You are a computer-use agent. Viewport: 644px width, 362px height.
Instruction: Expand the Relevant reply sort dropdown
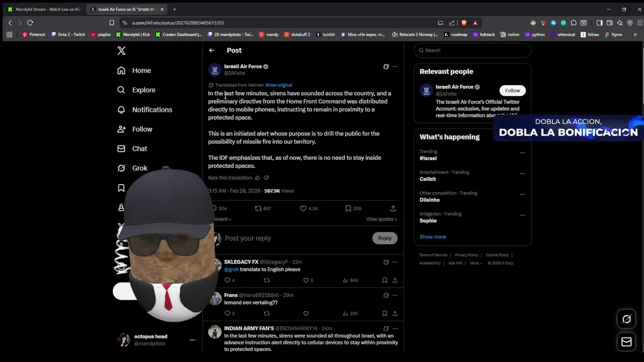(221, 219)
